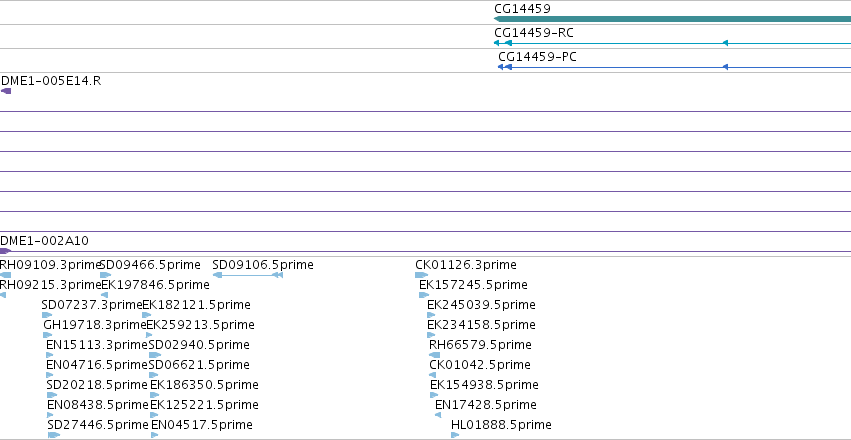Open the EN17428.5prime feature label
This screenshot has height=440, width=851.
(x=485, y=405)
